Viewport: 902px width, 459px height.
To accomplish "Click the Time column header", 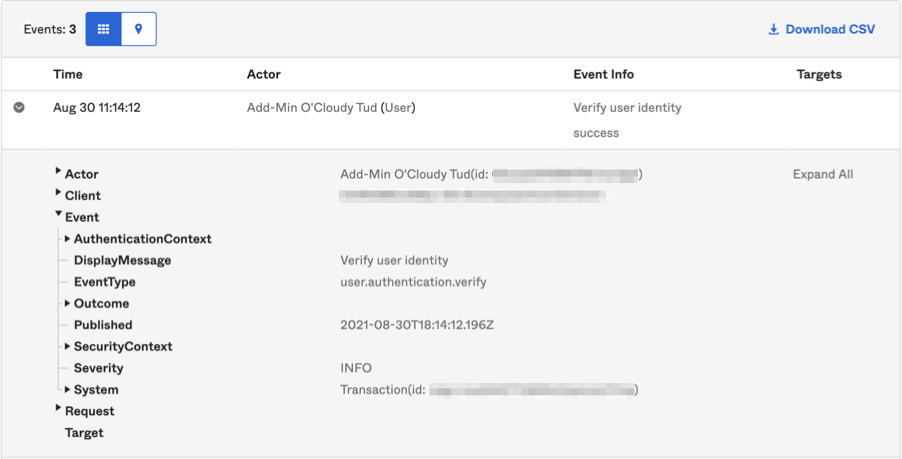I will point(68,74).
